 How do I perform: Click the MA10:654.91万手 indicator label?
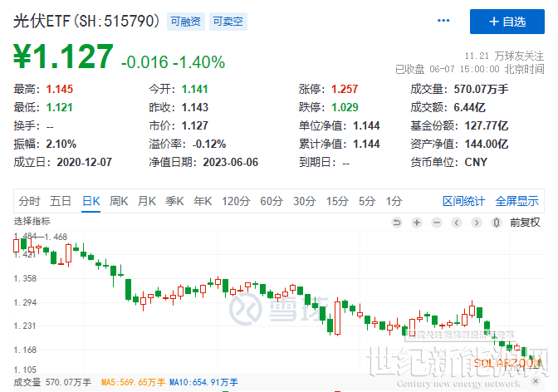click(203, 382)
